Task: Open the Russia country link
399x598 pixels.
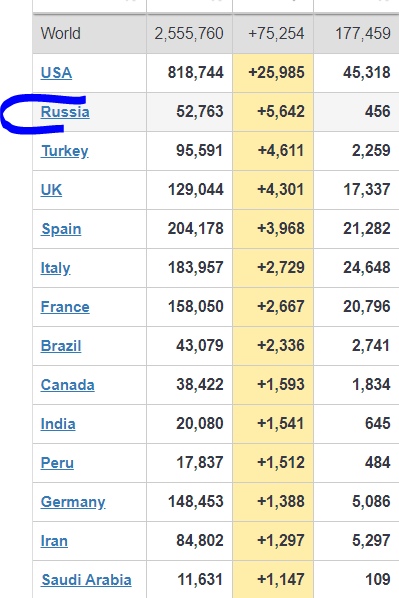Action: click(x=65, y=112)
